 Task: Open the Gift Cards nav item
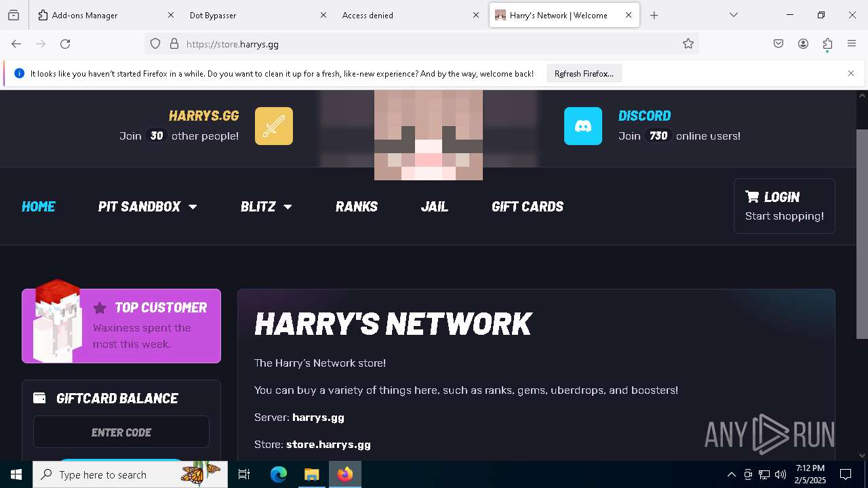click(x=528, y=207)
